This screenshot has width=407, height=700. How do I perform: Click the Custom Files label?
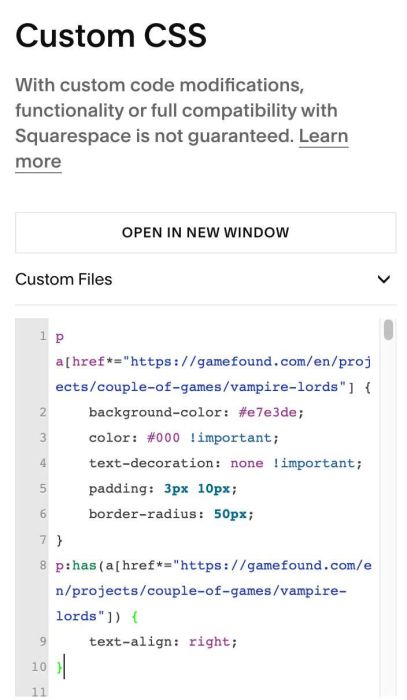pyautogui.click(x=63, y=279)
